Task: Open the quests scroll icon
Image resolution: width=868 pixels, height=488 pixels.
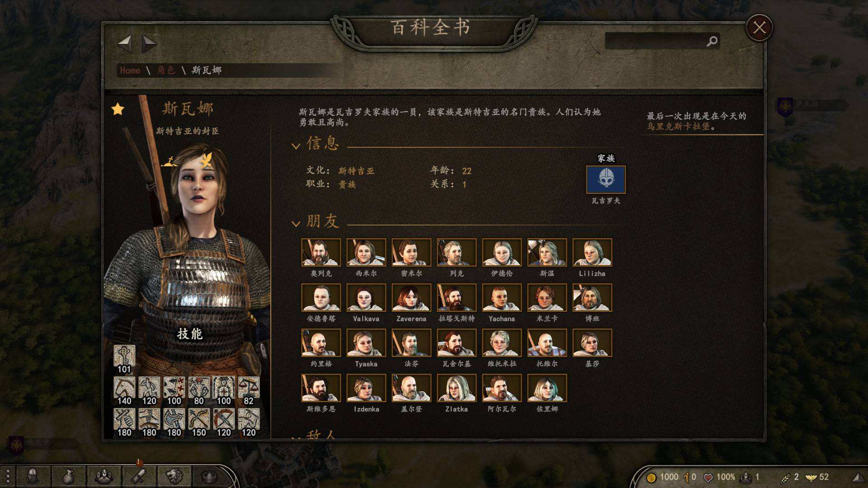Action: [139, 476]
